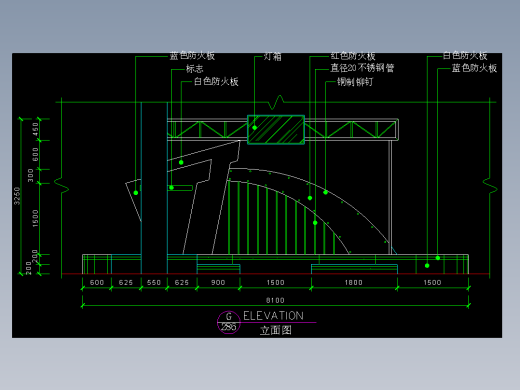Click the 灯箱 label text
520x390 pixels.
(x=272, y=56)
